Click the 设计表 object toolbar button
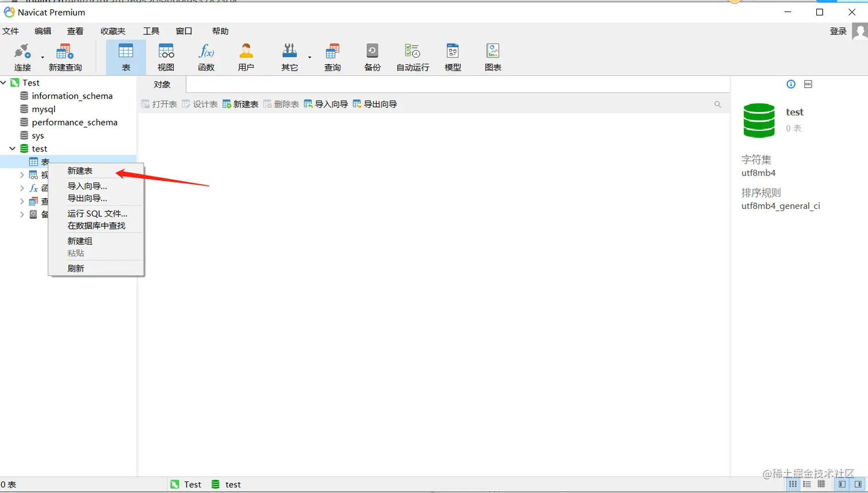The height and width of the screenshot is (493, 868). (x=200, y=104)
